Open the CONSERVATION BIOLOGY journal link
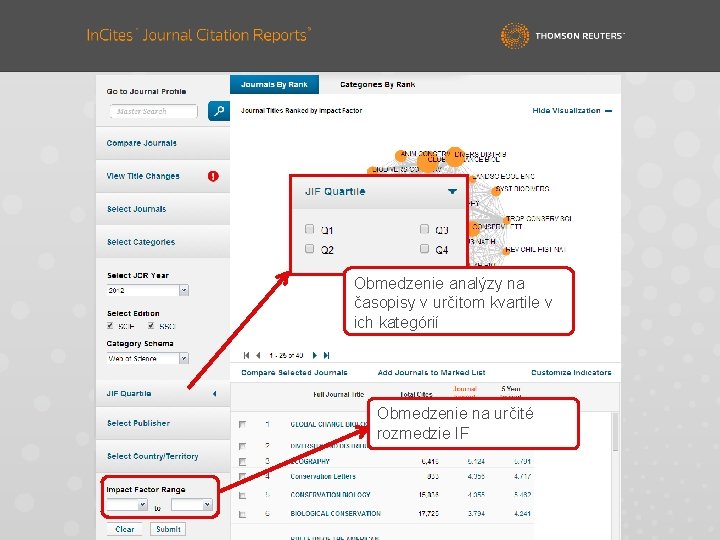720x540 pixels. [330, 495]
